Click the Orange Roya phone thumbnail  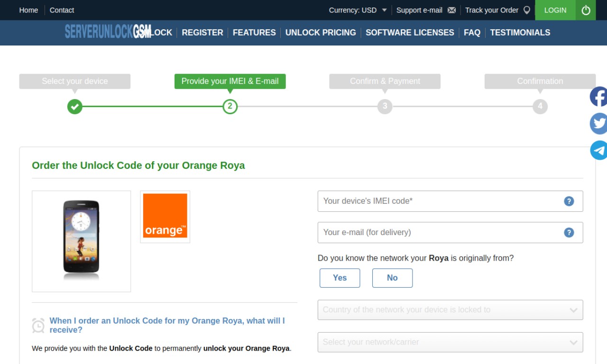pyautogui.click(x=82, y=241)
